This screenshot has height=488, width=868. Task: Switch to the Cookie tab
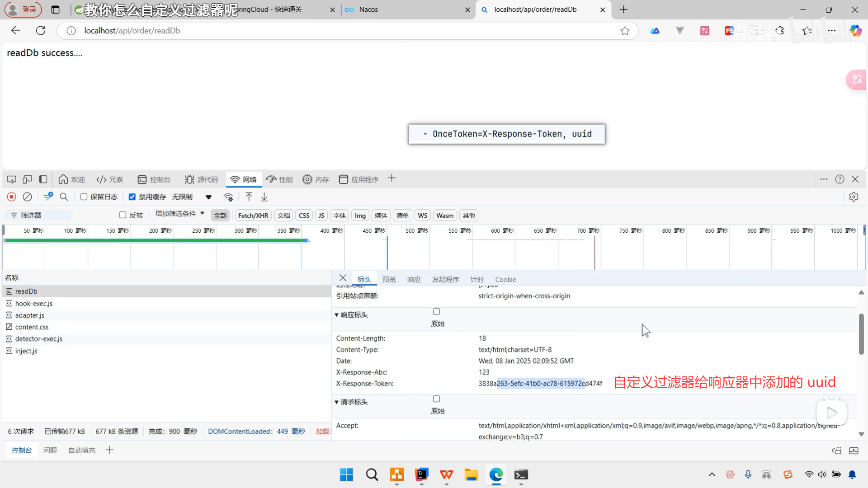505,280
